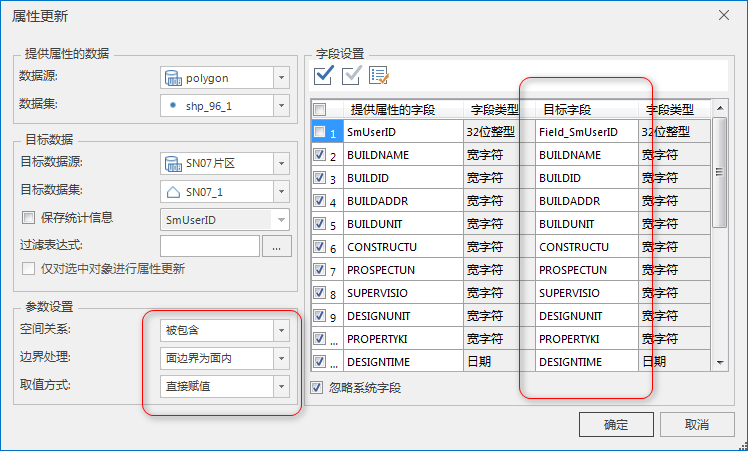Select target field cell BUILDUNIT
The width and height of the screenshot is (748, 451).
click(x=587, y=223)
